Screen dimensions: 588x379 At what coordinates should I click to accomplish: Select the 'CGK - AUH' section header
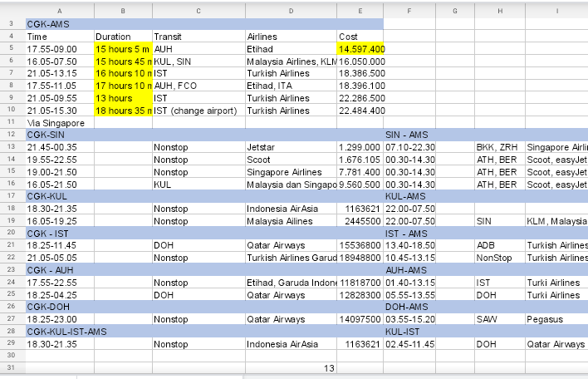(x=60, y=270)
